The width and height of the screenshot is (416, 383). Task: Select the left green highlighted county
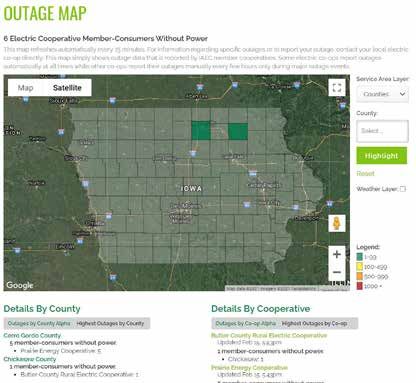(x=201, y=130)
